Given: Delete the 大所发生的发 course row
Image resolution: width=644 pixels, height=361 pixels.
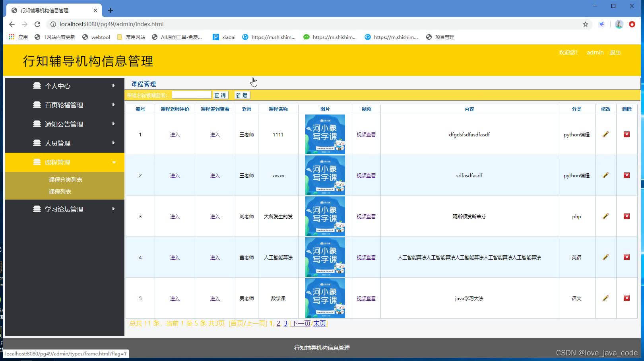Looking at the screenshot, I should 627,216.
